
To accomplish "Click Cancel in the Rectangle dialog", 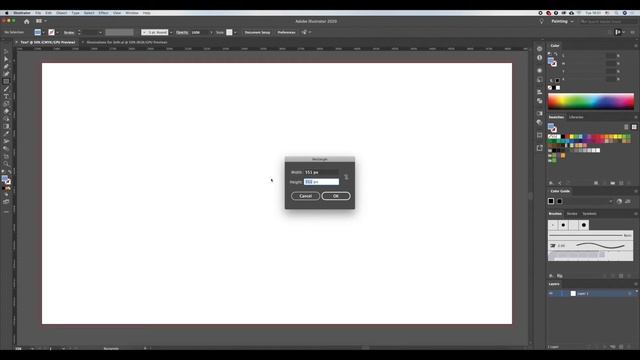I will pos(305,196).
